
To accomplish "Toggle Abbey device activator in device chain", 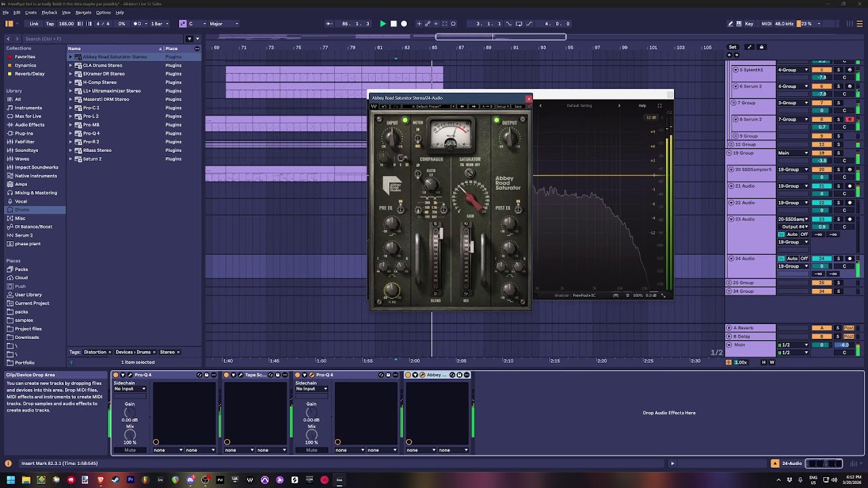I will tap(408, 375).
